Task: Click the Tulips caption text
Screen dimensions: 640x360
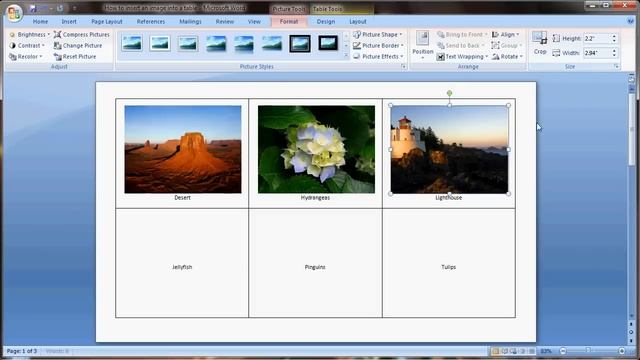Action: (x=449, y=267)
